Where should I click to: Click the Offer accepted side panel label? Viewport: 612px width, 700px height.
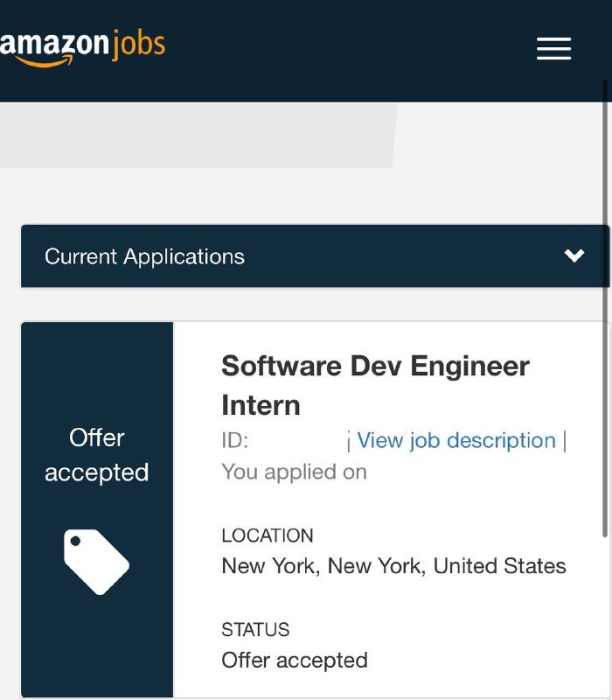click(x=97, y=454)
